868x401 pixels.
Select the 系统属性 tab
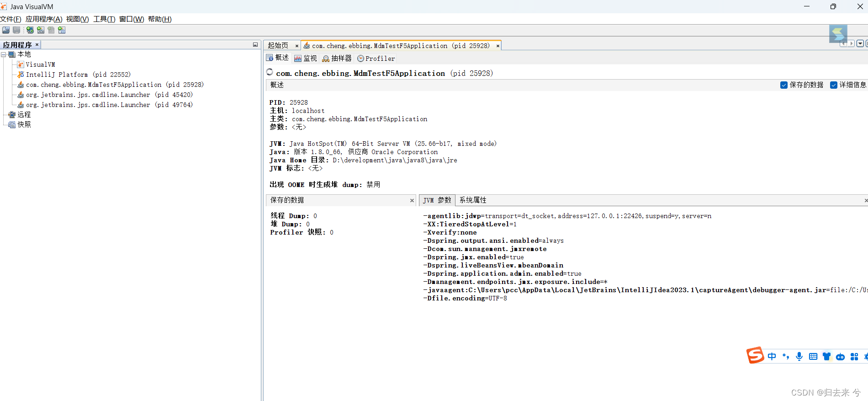click(x=473, y=200)
